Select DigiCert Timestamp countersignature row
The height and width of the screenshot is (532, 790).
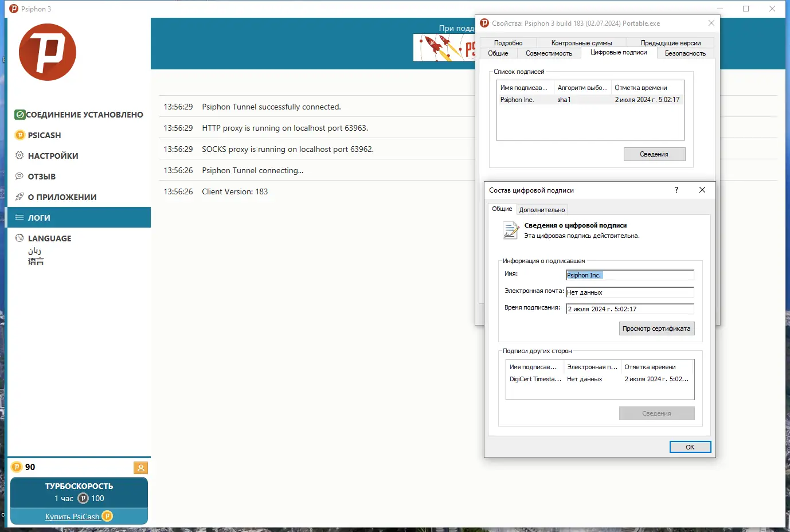(x=600, y=379)
